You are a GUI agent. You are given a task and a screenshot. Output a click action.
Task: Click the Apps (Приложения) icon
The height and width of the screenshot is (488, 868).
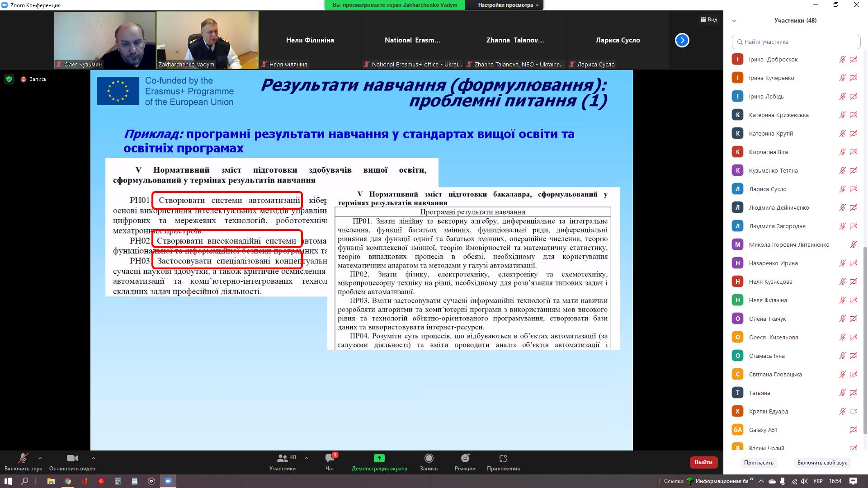[503, 459]
